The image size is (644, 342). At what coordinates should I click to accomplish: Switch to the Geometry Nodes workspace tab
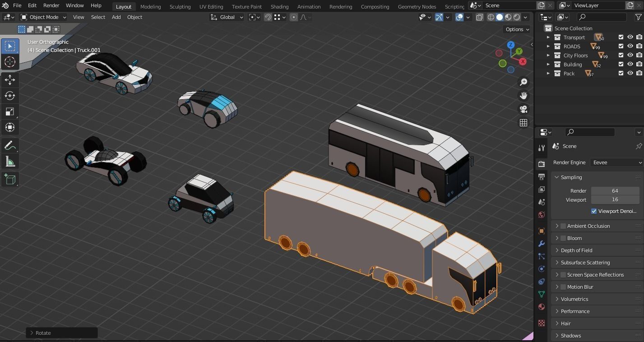[417, 6]
